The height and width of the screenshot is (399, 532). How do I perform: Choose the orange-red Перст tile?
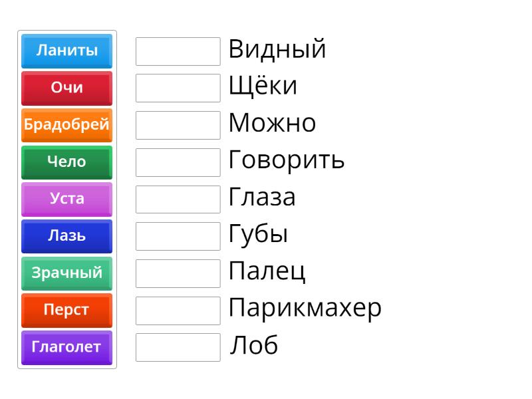[x=66, y=311]
